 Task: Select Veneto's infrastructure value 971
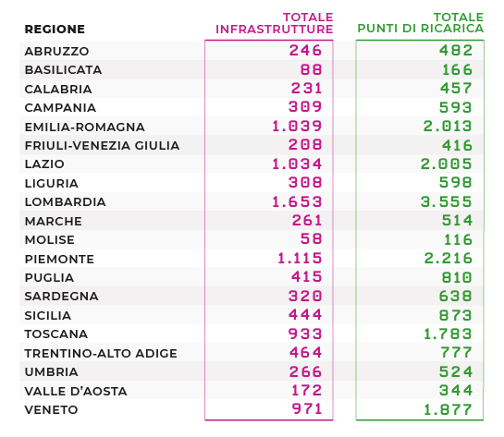click(307, 409)
